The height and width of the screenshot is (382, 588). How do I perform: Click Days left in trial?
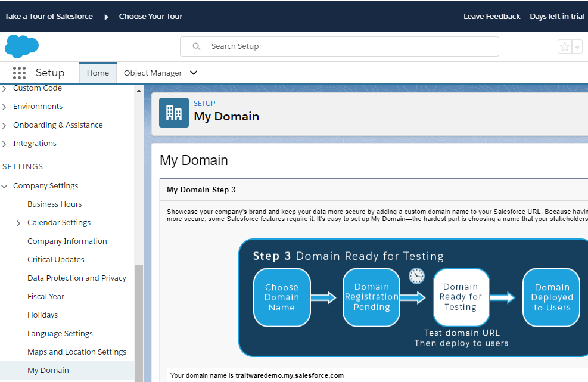click(x=557, y=17)
